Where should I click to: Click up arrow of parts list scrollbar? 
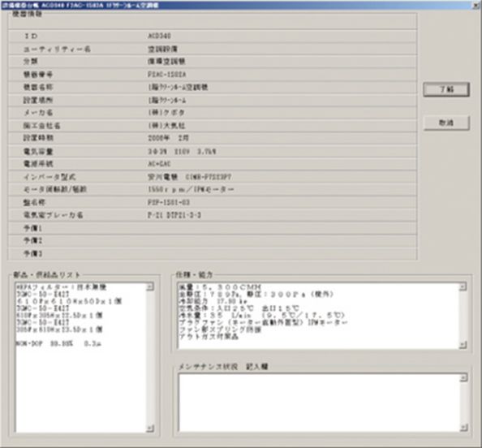point(150,286)
